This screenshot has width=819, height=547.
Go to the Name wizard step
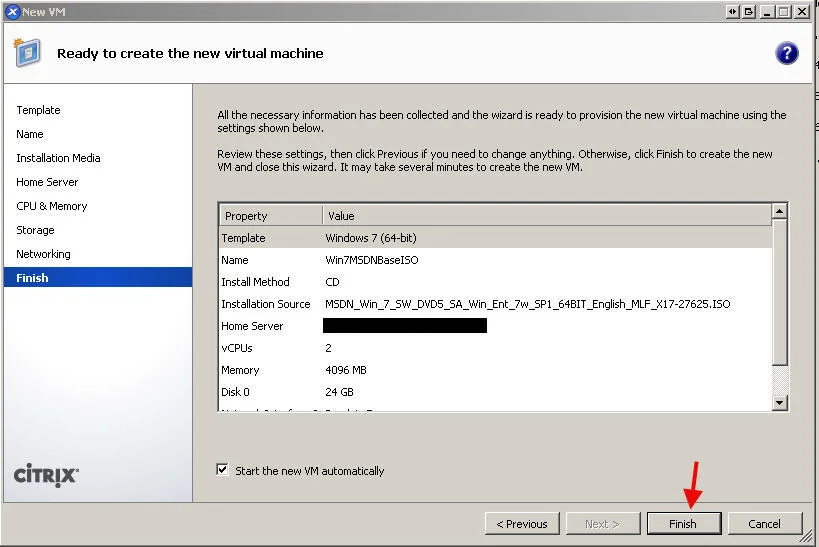30,134
